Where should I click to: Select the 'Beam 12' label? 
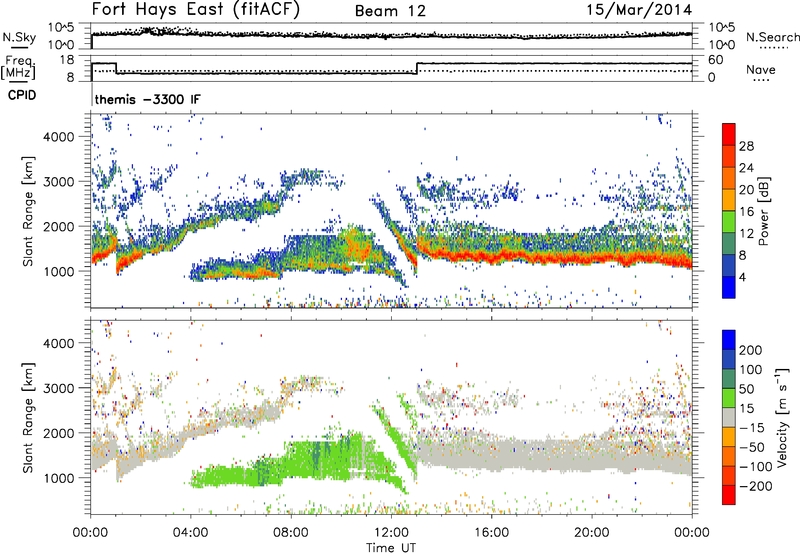(390, 11)
